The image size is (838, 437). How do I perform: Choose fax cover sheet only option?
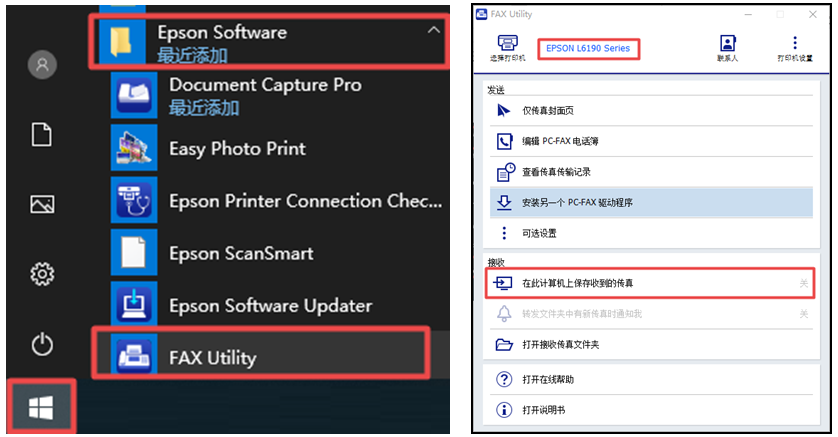point(651,111)
